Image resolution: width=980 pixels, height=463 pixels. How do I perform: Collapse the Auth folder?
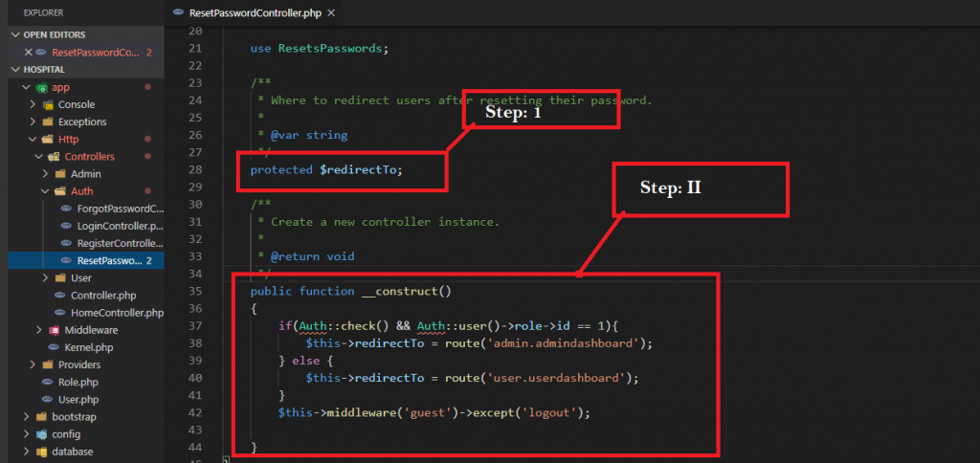(x=45, y=191)
